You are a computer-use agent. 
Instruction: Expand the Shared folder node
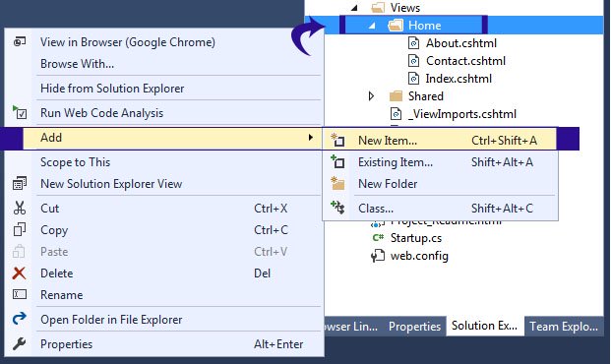371,95
